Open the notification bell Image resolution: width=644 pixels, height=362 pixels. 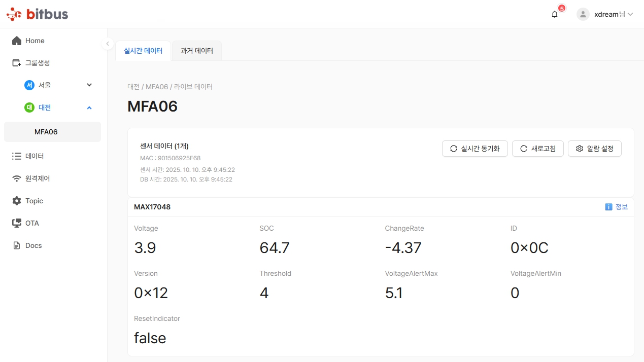[555, 14]
